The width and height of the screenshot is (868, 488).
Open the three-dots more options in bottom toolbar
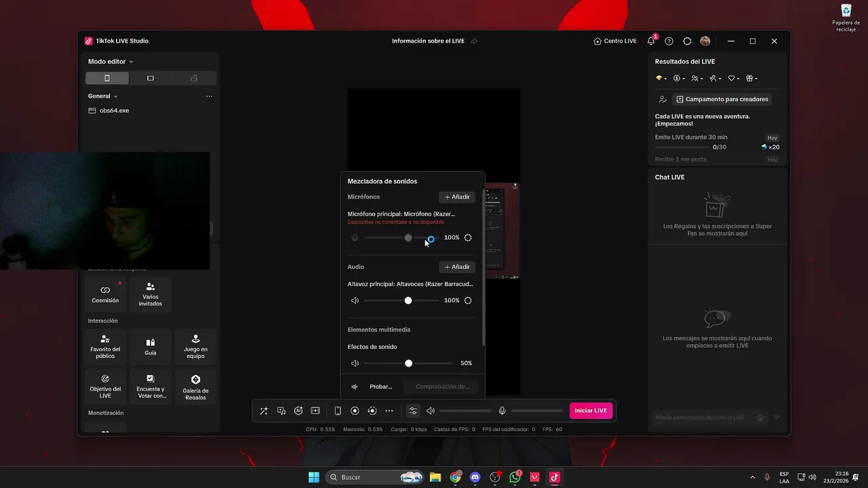pos(389,411)
